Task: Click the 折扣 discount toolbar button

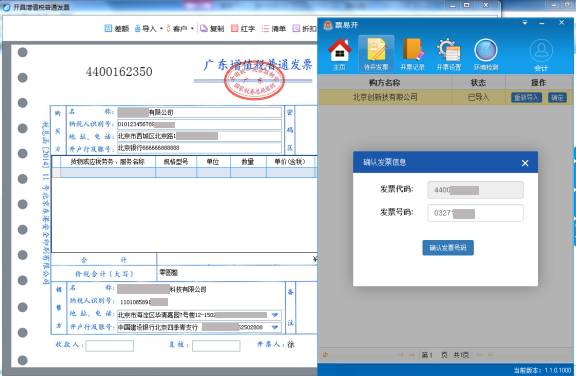Action: (304, 28)
